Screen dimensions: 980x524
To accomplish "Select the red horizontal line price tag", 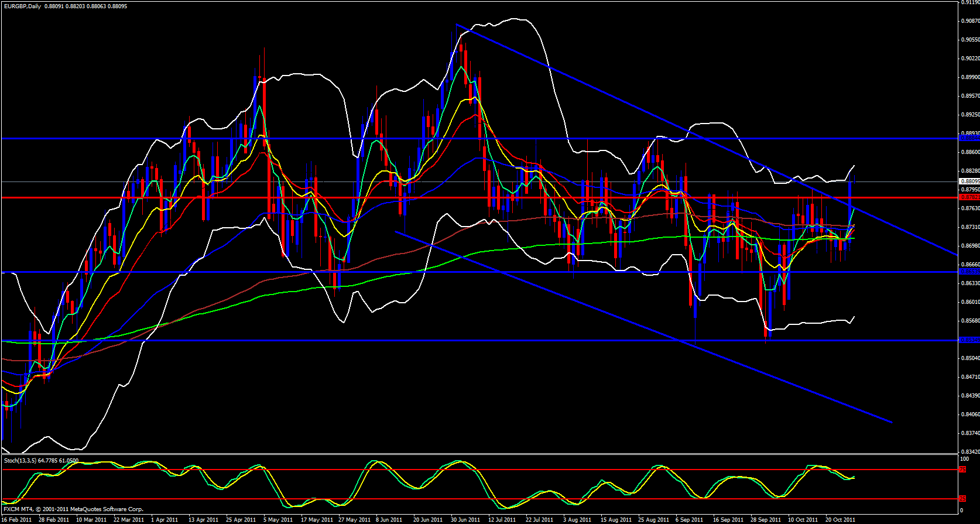I will coord(969,197).
